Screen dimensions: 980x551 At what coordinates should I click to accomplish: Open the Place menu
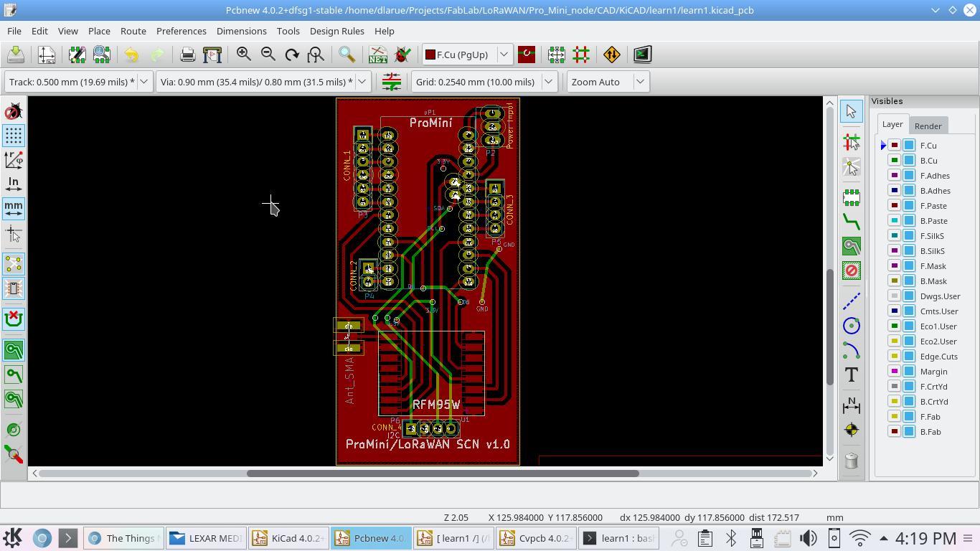click(x=99, y=31)
